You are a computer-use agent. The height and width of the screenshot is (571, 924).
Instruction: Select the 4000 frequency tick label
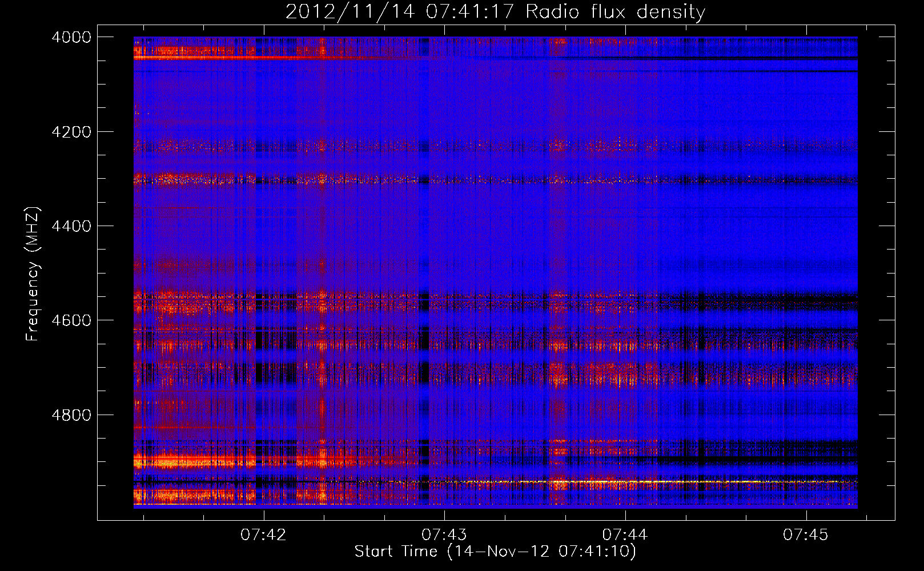pos(71,37)
